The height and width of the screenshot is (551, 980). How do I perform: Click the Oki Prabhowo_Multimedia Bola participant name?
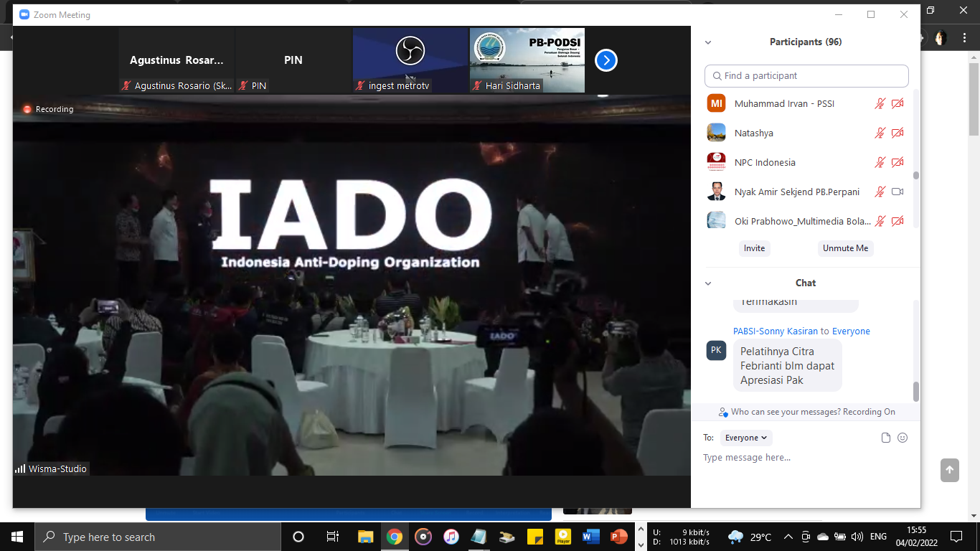(803, 222)
